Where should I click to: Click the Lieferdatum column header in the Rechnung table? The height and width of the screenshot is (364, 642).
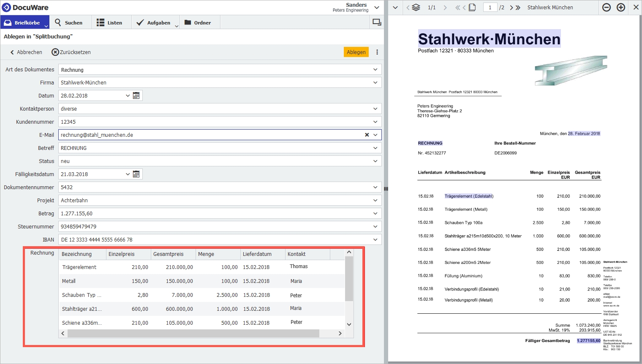[x=263, y=254]
